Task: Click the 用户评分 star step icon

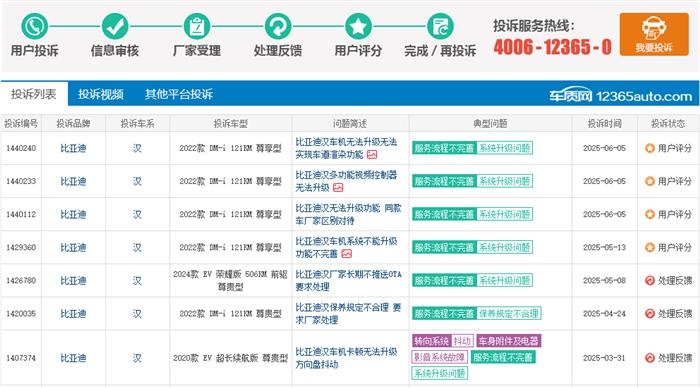Action: [358, 26]
